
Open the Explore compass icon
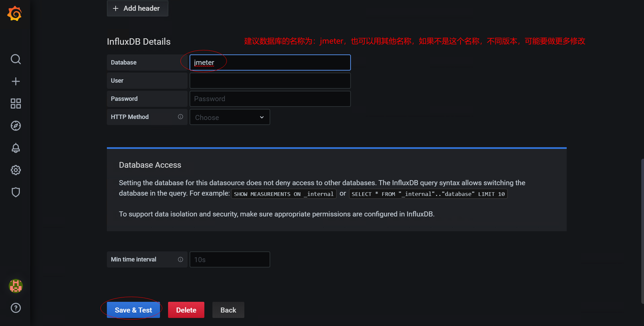tap(15, 126)
